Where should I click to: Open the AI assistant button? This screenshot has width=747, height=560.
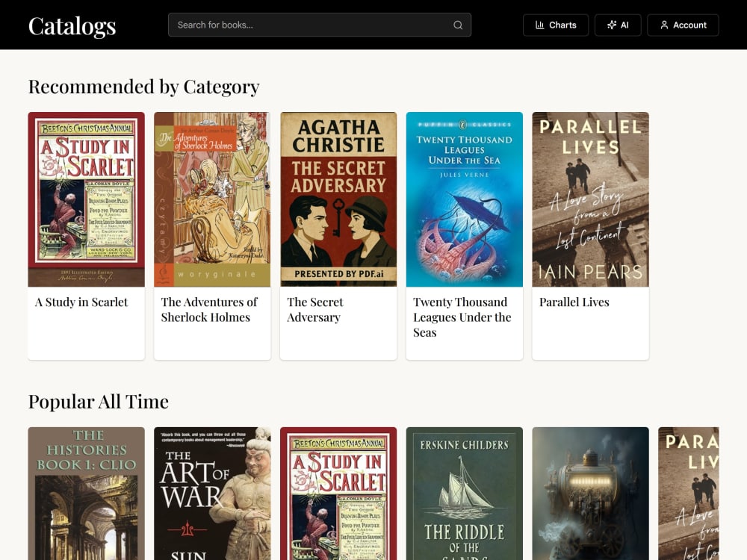point(618,25)
